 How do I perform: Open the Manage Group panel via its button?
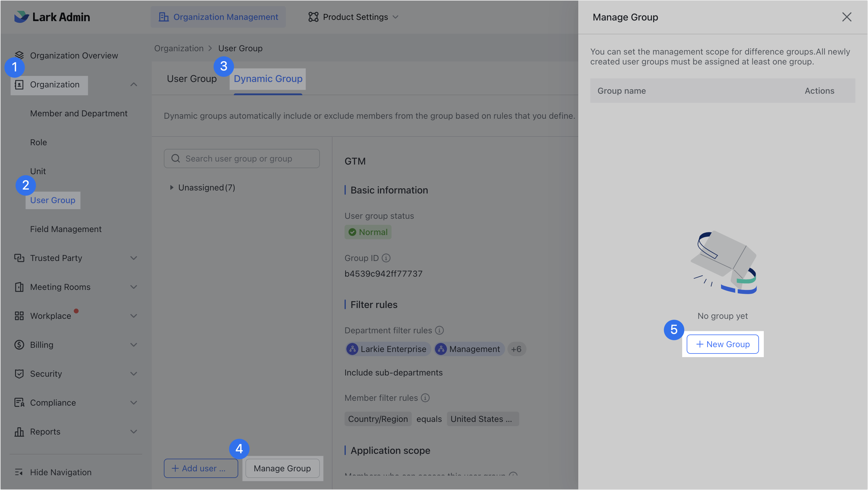click(x=282, y=468)
